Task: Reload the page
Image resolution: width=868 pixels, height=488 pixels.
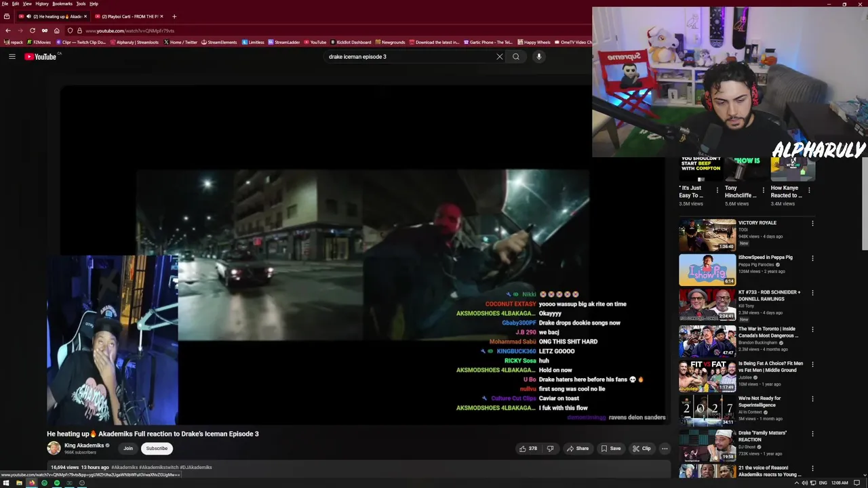Action: [x=32, y=30]
